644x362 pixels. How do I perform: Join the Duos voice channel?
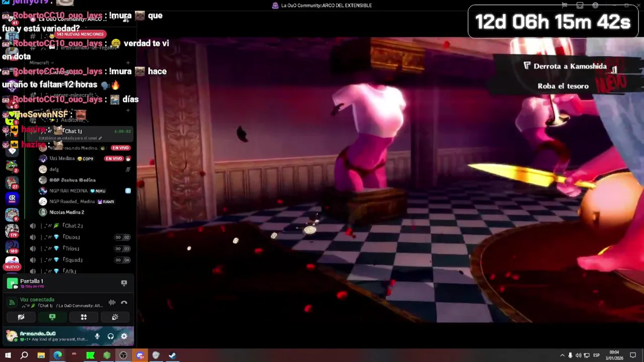pyautogui.click(x=80, y=237)
